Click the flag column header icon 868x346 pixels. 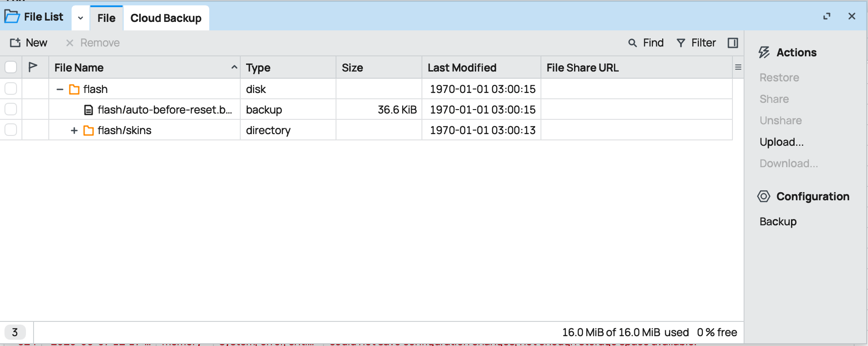[33, 67]
